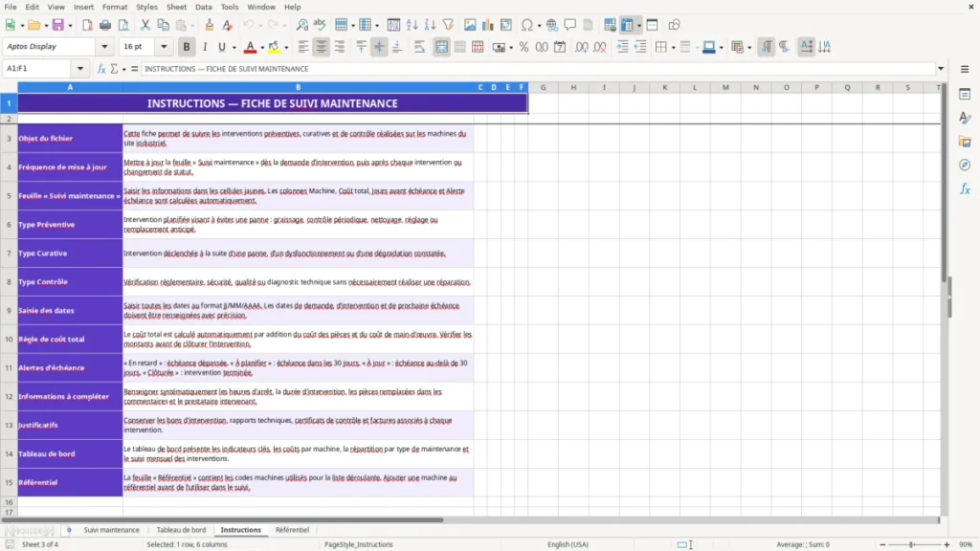Toggle Freeze Rows and Columns

tap(627, 25)
